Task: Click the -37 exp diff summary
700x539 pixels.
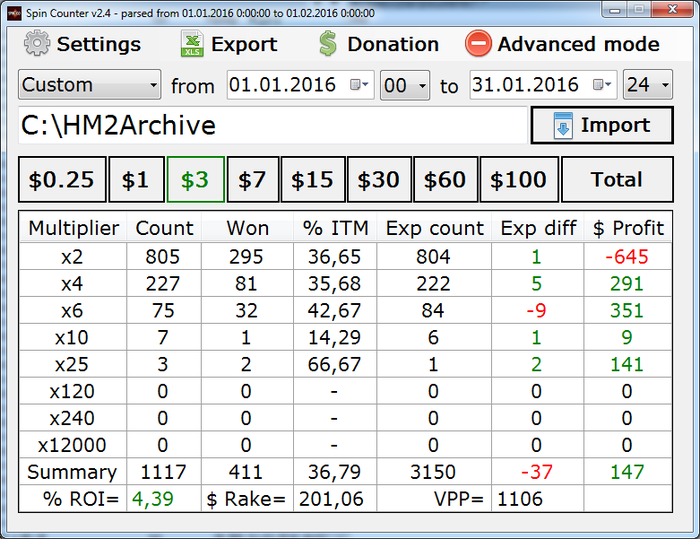Action: point(537,472)
